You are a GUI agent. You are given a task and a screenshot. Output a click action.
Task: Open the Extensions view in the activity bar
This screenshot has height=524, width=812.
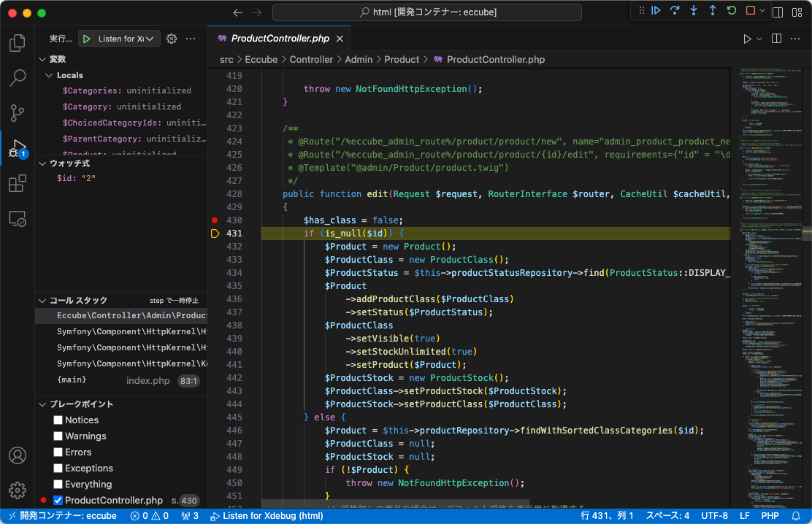(17, 183)
